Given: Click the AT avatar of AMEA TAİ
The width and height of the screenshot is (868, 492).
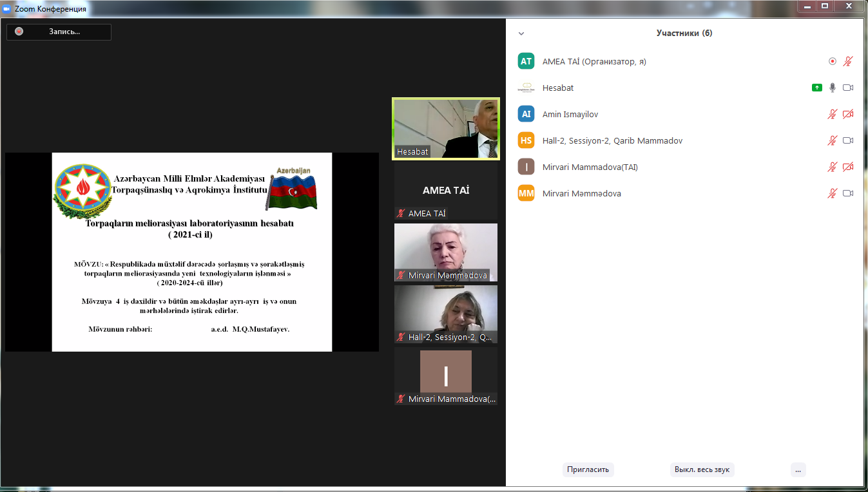Looking at the screenshot, I should click(526, 61).
